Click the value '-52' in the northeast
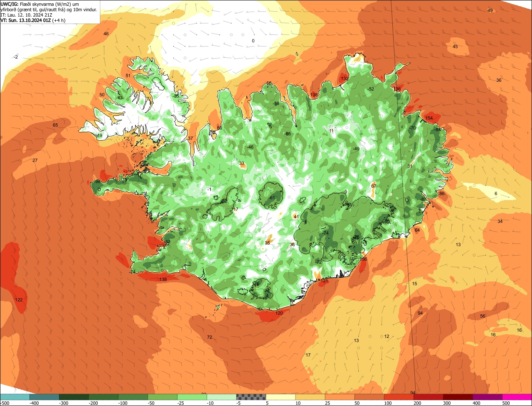The width and height of the screenshot is (532, 406). pos(371,89)
